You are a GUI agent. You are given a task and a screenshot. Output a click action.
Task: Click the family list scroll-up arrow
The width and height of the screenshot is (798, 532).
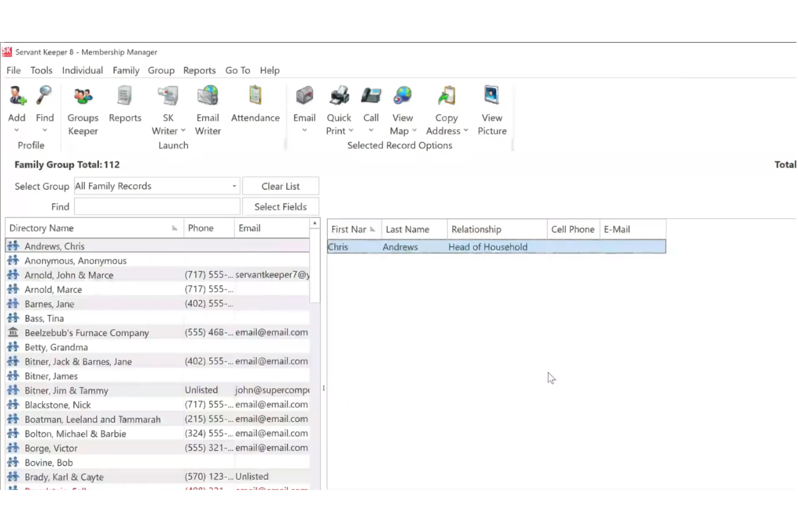pyautogui.click(x=315, y=223)
